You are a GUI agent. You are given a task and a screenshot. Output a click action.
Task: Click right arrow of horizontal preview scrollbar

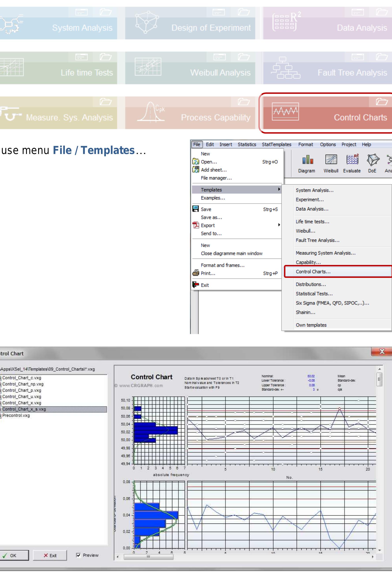[x=373, y=557]
